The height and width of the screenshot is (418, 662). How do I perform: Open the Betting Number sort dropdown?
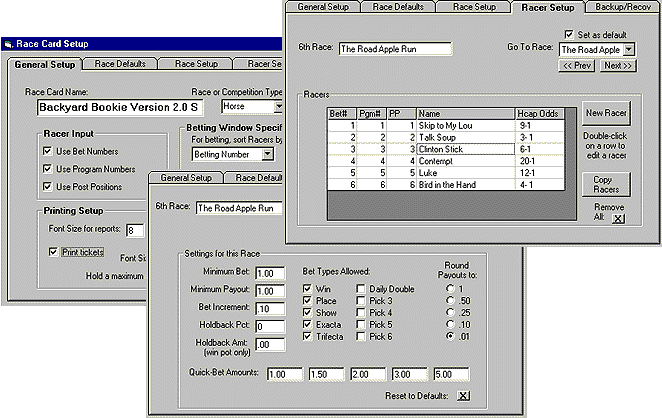tap(268, 155)
